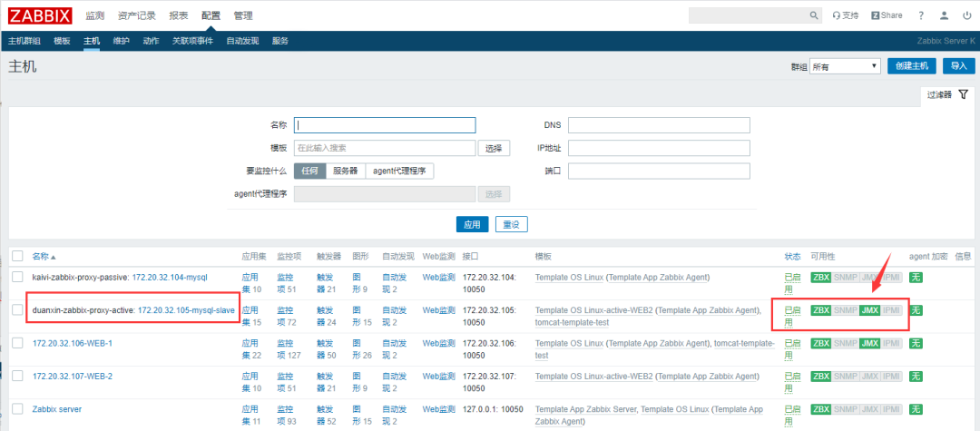Tick checkbox for 172.20.32.106-WEB-1
980x431 pixels.
point(17,343)
